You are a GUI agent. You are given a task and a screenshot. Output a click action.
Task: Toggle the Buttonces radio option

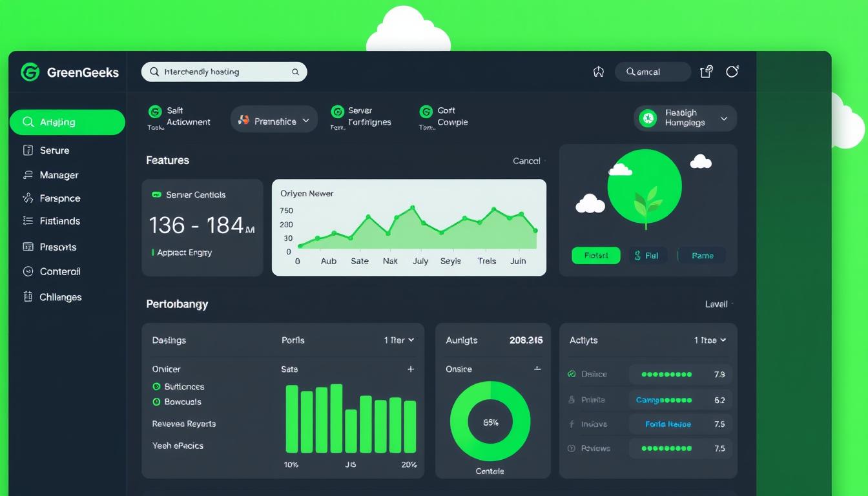pyautogui.click(x=156, y=386)
